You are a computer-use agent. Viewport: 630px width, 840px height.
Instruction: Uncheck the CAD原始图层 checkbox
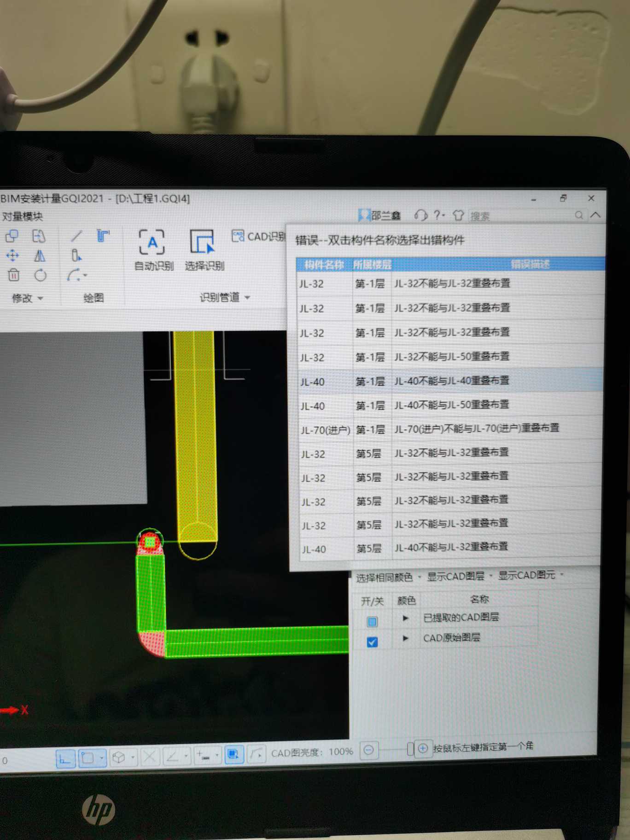tap(372, 641)
